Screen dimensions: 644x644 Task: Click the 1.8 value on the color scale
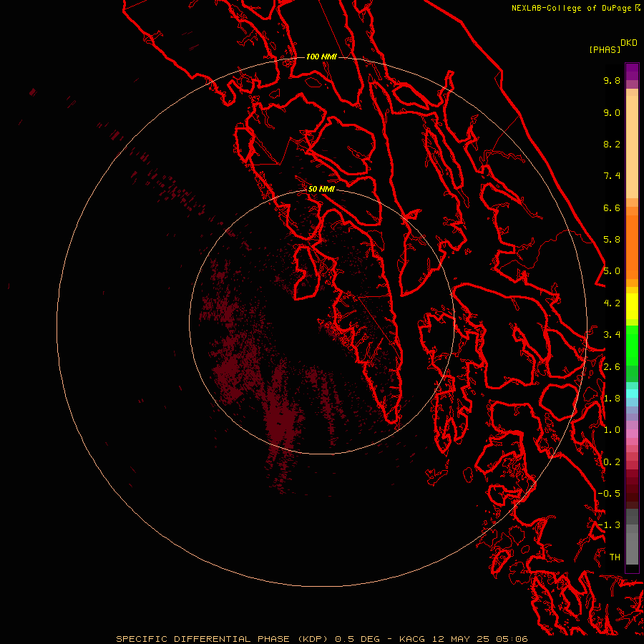point(612,399)
